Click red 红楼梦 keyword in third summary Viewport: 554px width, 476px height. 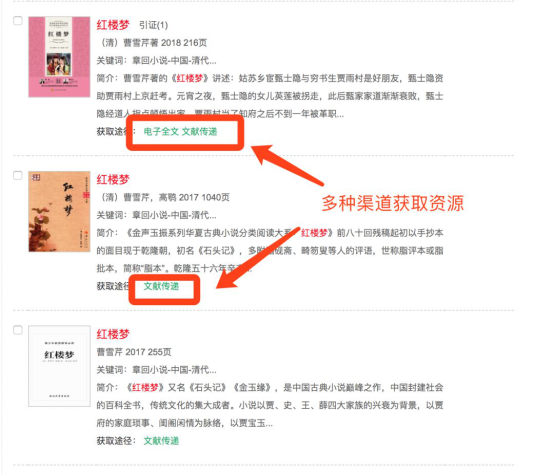click(x=145, y=388)
